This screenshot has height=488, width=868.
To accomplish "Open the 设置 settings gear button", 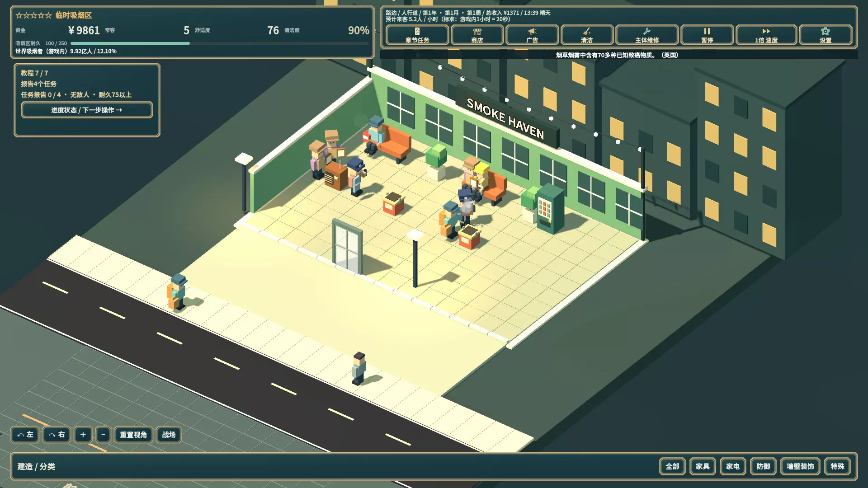I will (826, 35).
